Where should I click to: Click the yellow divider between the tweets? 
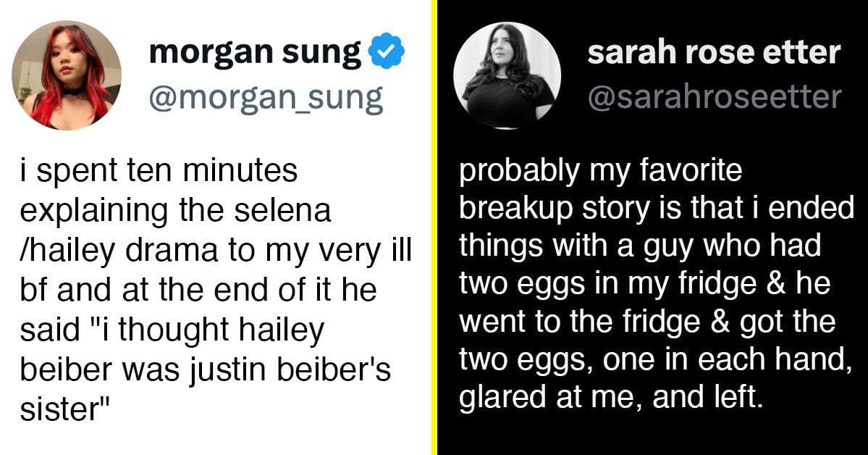(434, 227)
